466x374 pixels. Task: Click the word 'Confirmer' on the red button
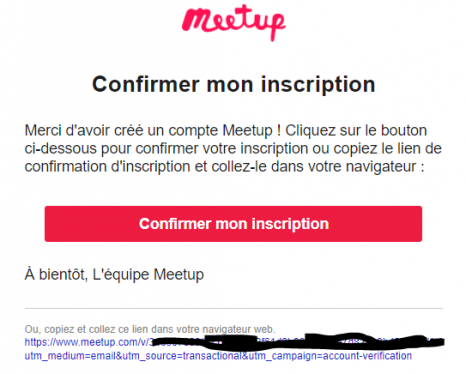coord(175,224)
